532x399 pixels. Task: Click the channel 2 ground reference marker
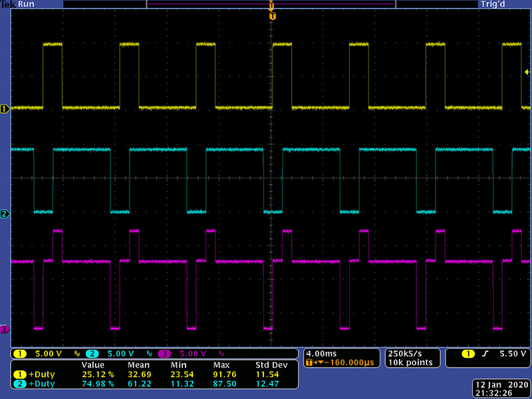click(4, 213)
